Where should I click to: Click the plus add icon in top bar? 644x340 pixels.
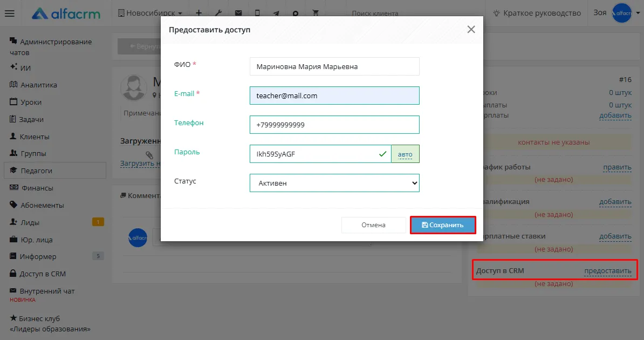pyautogui.click(x=199, y=13)
